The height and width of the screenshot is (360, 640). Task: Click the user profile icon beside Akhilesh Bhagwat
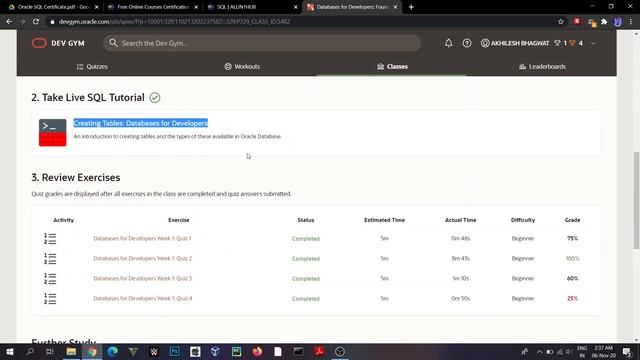tap(484, 43)
